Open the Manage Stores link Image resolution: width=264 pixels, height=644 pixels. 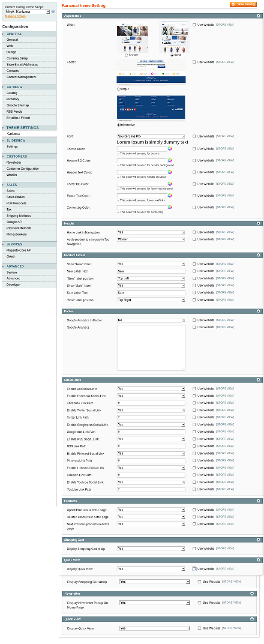[x=15, y=16]
